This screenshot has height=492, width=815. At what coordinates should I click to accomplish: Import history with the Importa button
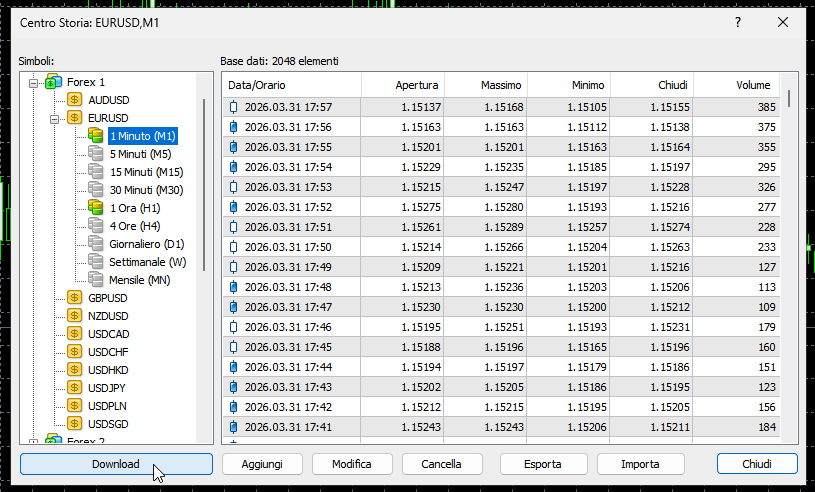[x=640, y=464]
